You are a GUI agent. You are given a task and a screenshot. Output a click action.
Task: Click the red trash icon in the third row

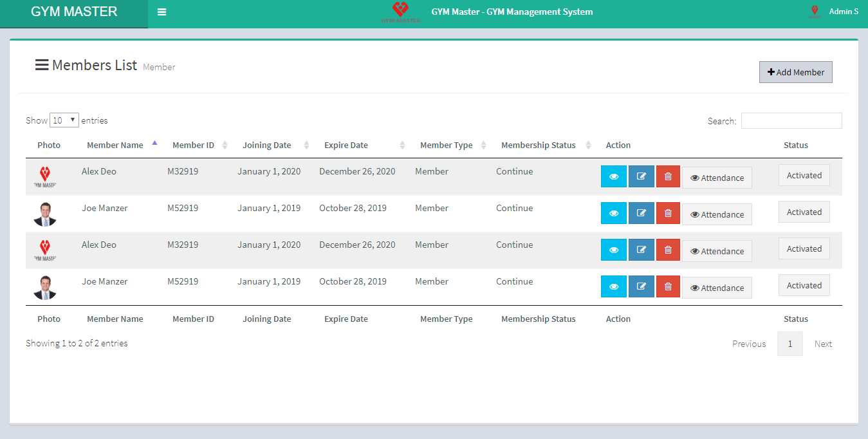tap(668, 250)
